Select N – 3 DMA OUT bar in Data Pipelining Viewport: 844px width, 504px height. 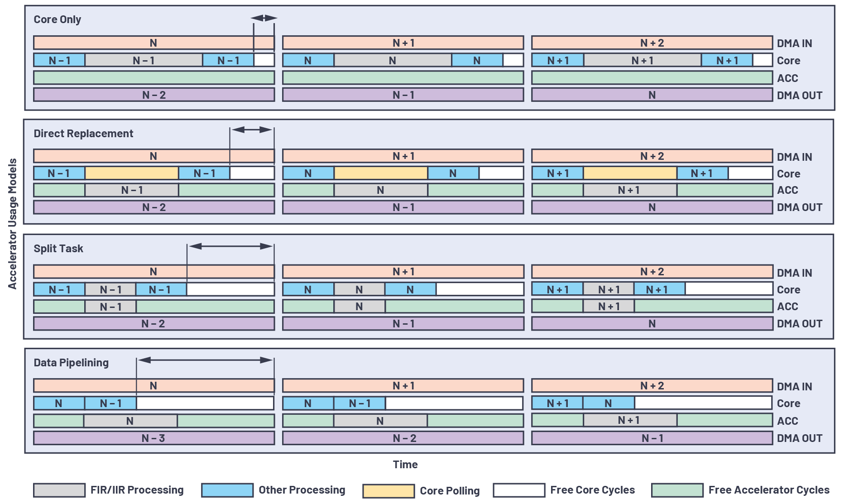pyautogui.click(x=154, y=438)
